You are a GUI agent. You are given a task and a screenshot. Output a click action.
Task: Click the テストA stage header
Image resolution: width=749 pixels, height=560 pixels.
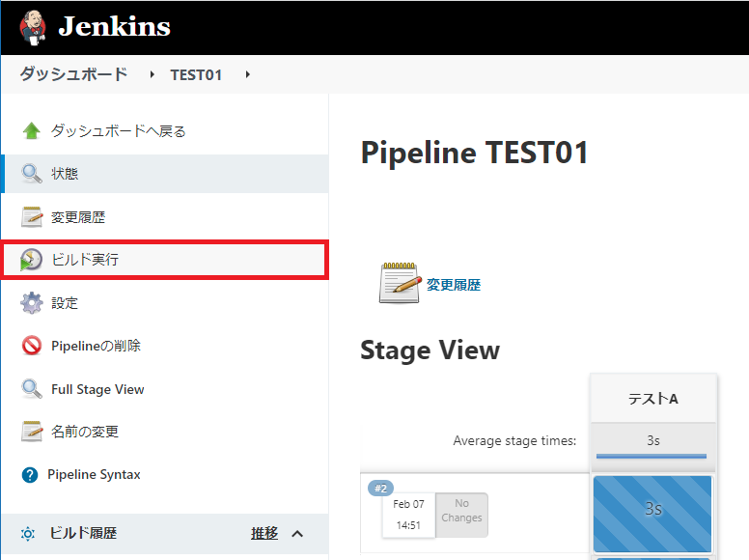click(x=653, y=399)
